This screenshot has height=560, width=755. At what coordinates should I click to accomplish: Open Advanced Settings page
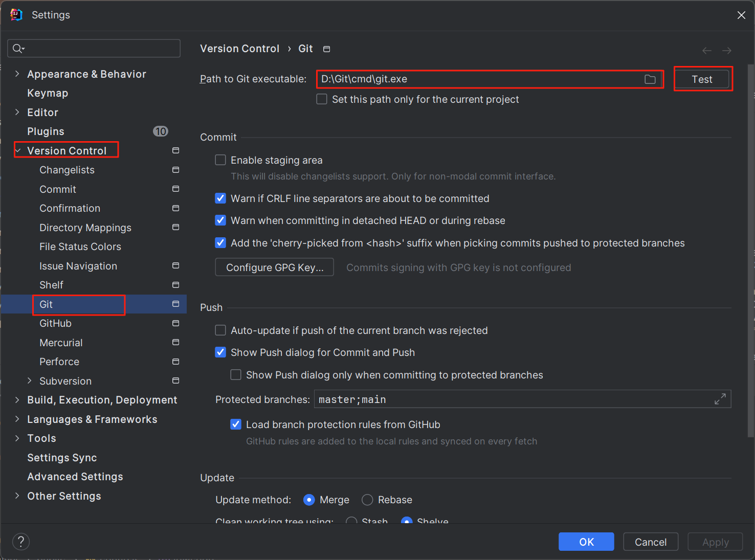point(75,477)
